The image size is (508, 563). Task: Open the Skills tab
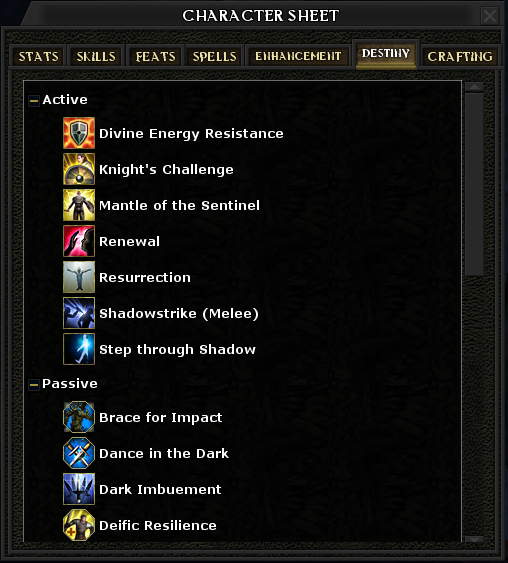96,56
